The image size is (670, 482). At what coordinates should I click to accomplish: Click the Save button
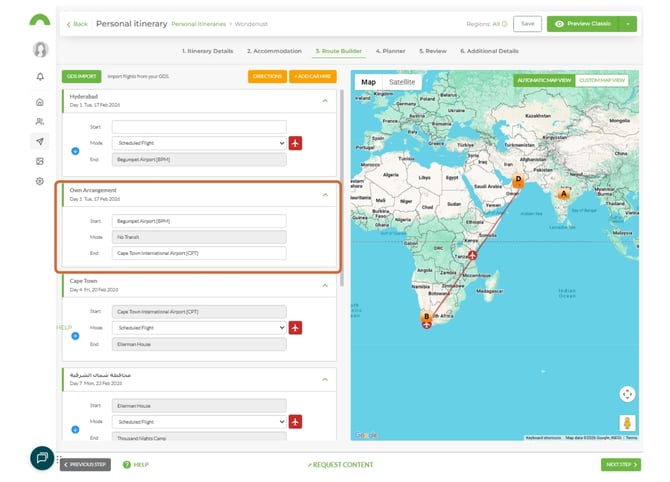click(527, 24)
